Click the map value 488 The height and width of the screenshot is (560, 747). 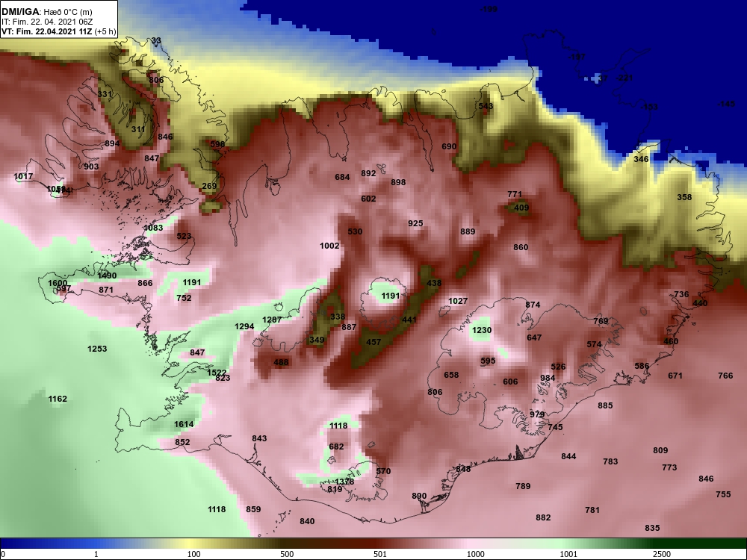[x=281, y=362]
